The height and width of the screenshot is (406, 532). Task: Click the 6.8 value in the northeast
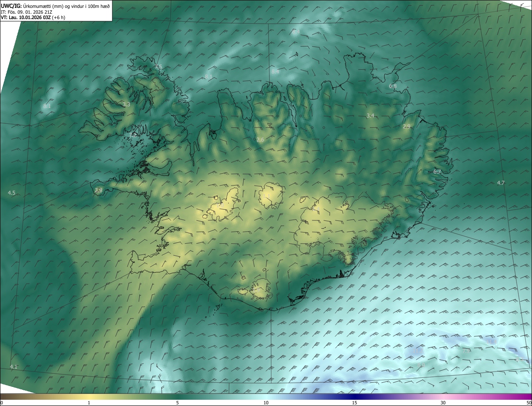(393, 86)
